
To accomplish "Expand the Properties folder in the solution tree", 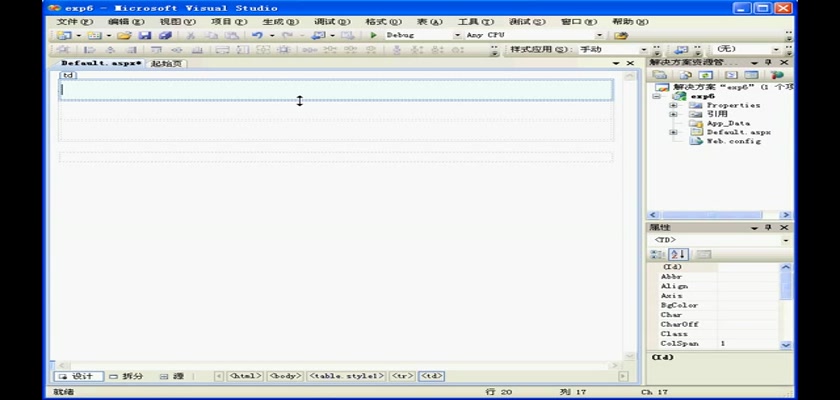I will tap(673, 105).
